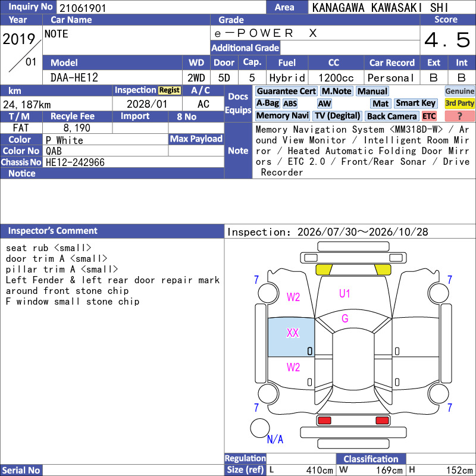Click the model code DAA-HE12
The width and height of the screenshot is (476, 476).
pyautogui.click(x=74, y=78)
